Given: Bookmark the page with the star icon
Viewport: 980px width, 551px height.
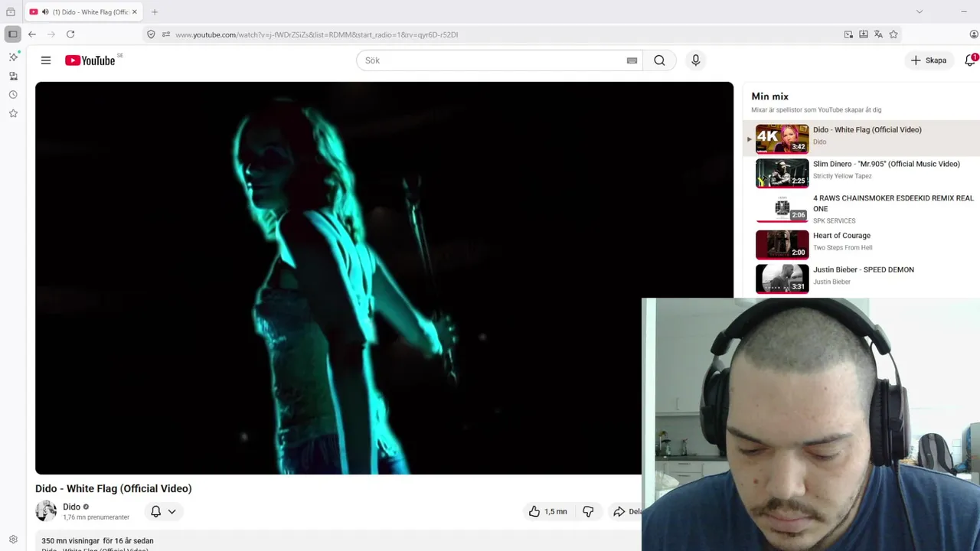Looking at the screenshot, I should (x=893, y=34).
